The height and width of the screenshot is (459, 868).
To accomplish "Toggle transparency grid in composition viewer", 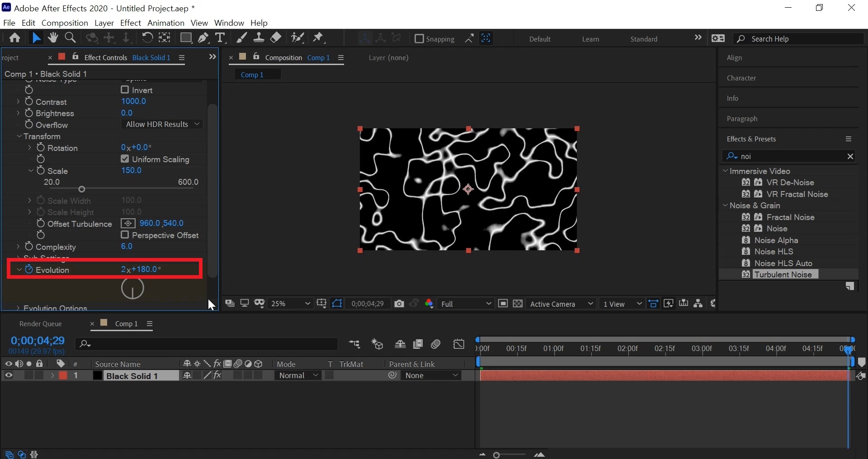I will tap(518, 304).
